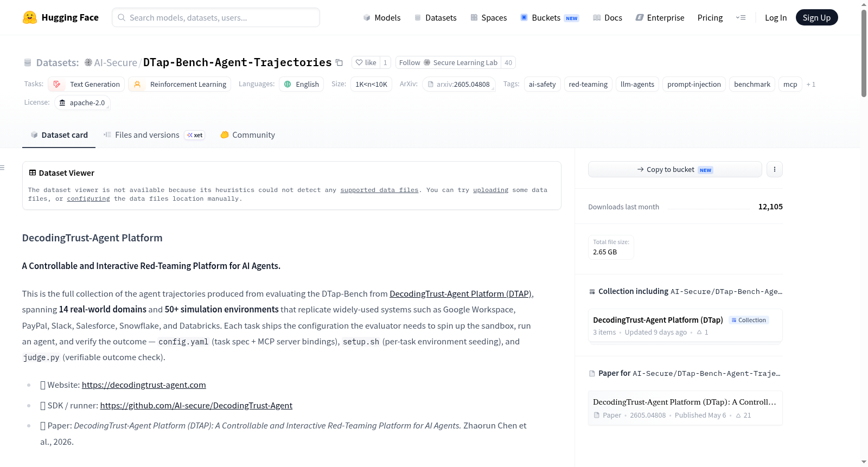Image resolution: width=868 pixels, height=467 pixels.
Task: Open supported data files link
Action: click(x=379, y=190)
